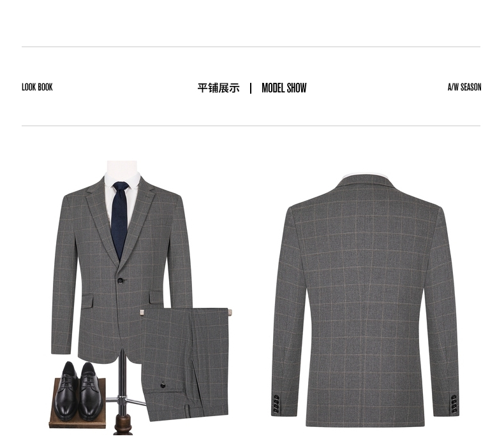Click the wooden shoe display stand
Viewport: 504px width, 441px height.
(77, 404)
